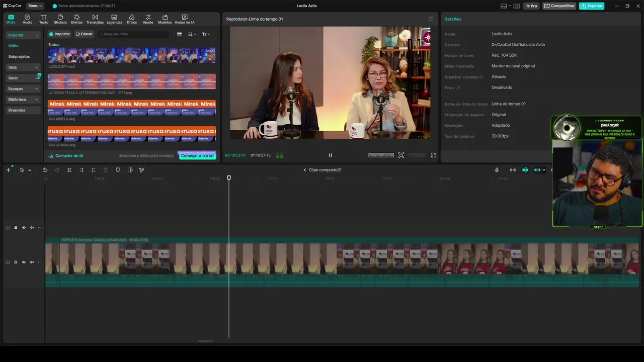Hide the upper timeline track
Screen dimensions: 644x362
(24, 227)
